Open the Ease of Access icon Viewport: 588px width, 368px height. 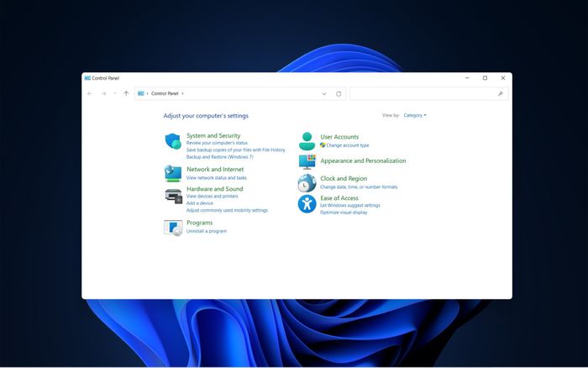pyautogui.click(x=307, y=203)
